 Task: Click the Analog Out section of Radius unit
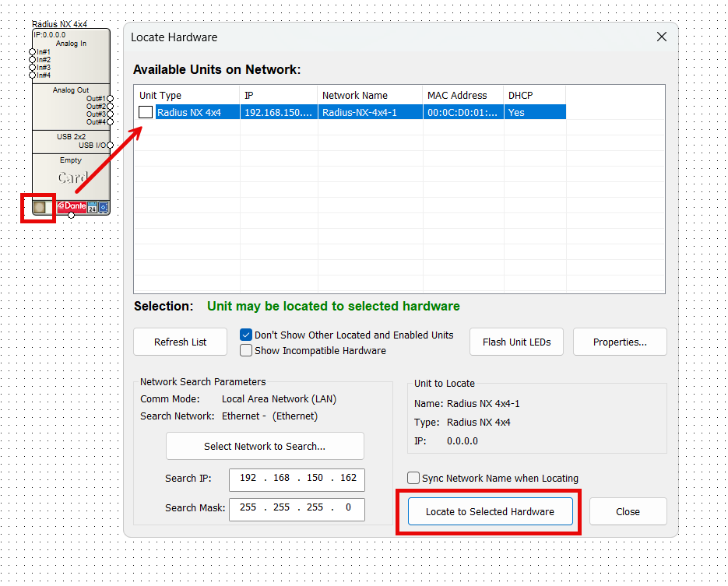point(71,107)
